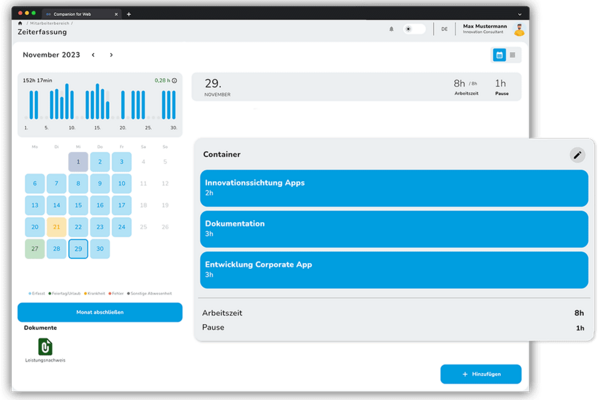Open the Dokumentation time entry
This screenshot has height=400, width=610.
393,228
